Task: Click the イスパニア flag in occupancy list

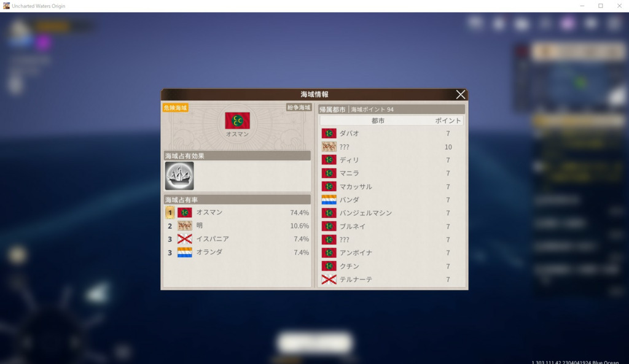Action: click(184, 239)
